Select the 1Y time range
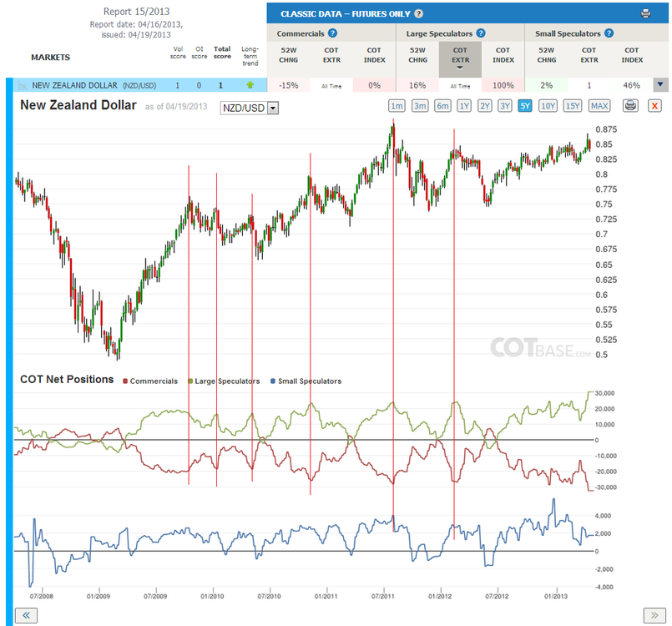 [464, 105]
